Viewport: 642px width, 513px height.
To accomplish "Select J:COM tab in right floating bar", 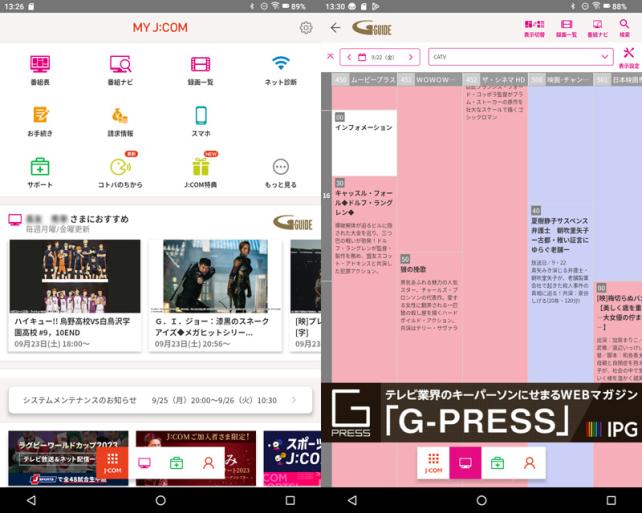I will pyautogui.click(x=433, y=463).
